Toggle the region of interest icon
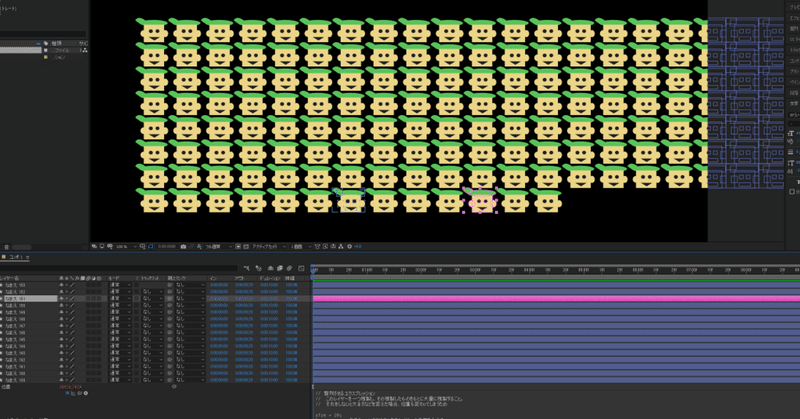Image resolution: width=800 pixels, height=419 pixels. tap(238, 247)
